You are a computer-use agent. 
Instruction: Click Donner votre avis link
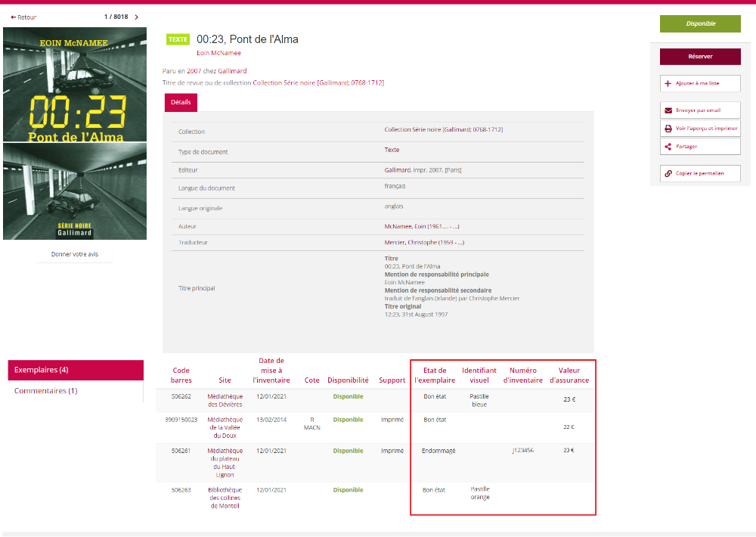[x=75, y=254]
